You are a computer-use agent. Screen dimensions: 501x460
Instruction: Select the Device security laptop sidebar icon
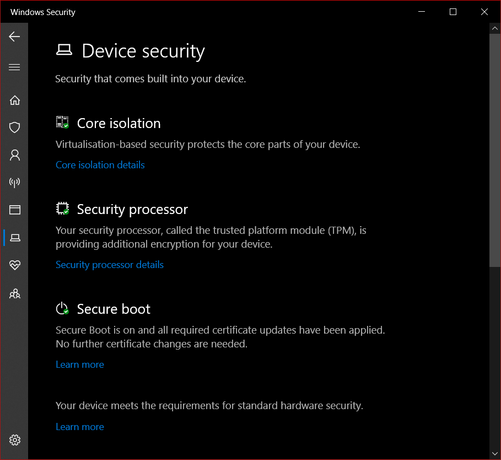(x=15, y=238)
